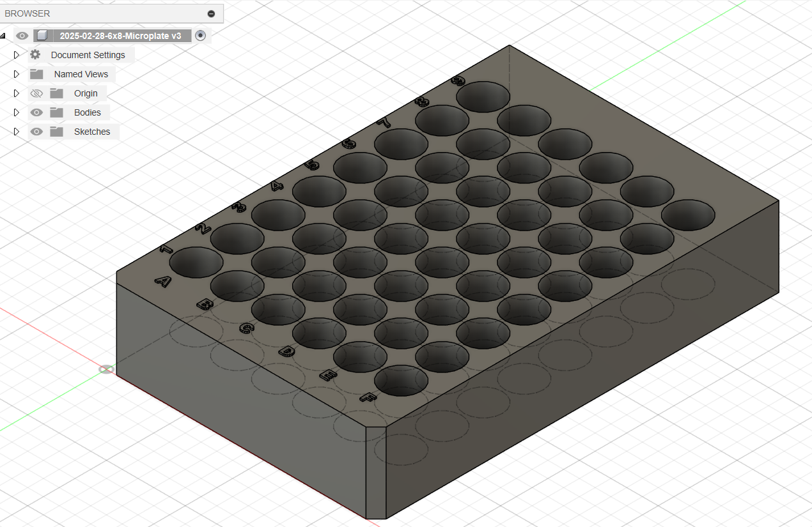This screenshot has height=527, width=812.
Task: Show the hidden Origin folder via eye icon
Action: pos(36,93)
